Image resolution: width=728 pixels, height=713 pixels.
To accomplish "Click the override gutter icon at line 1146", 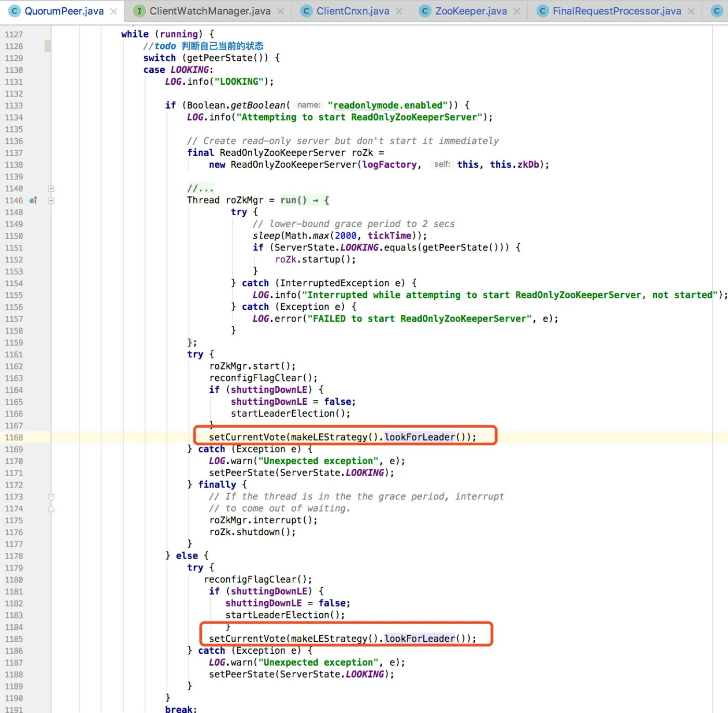I will (33, 201).
